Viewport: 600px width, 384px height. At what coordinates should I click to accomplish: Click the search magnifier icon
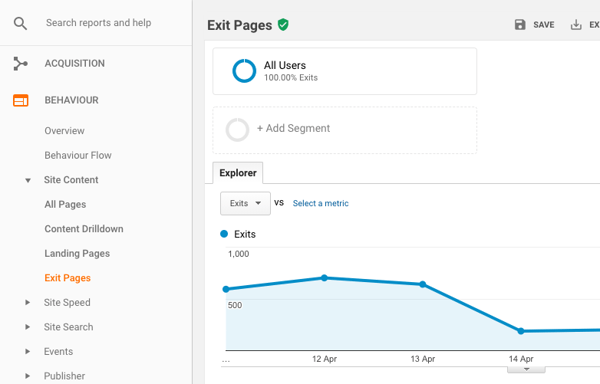click(x=20, y=23)
